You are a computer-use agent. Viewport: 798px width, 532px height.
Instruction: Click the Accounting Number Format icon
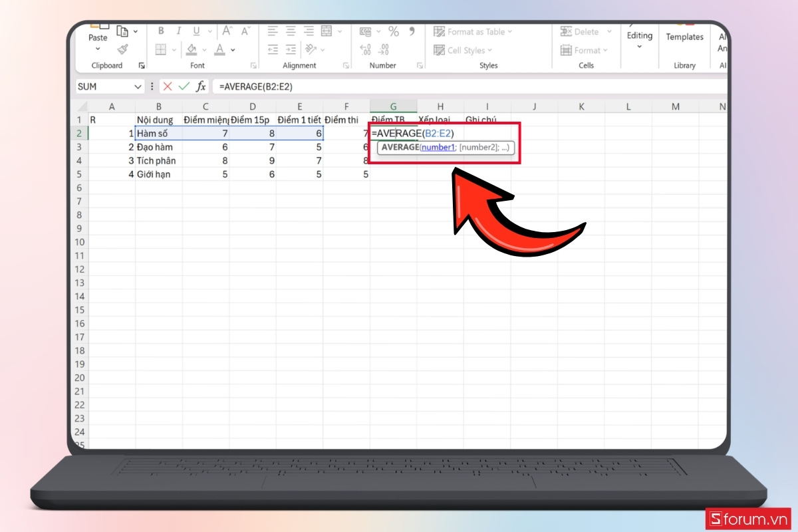pos(365,31)
